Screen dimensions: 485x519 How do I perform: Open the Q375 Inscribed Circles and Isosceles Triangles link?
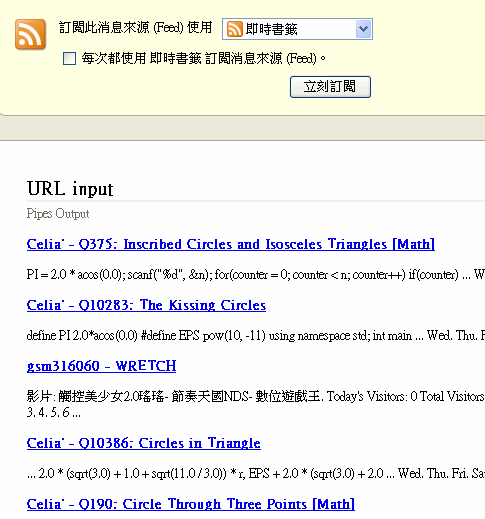231,244
